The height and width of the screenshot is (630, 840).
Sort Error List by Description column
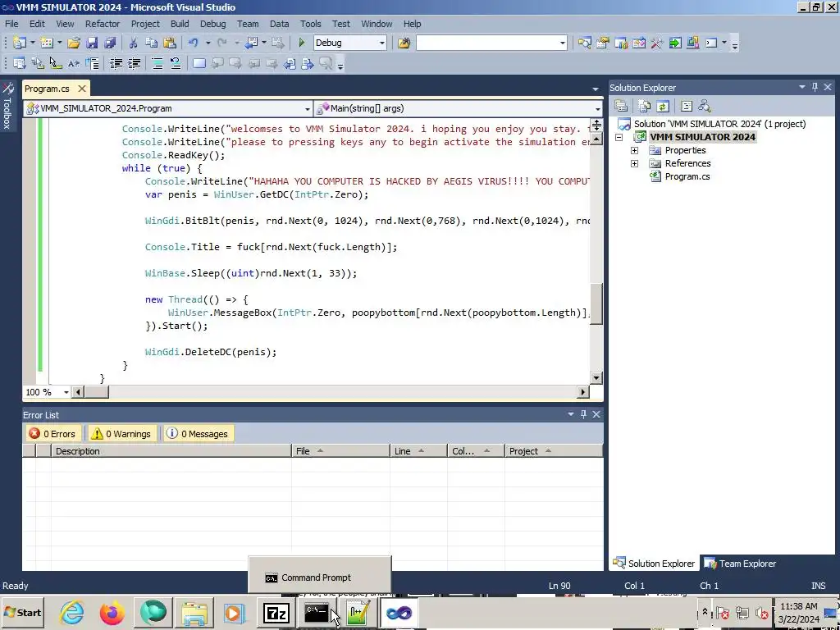(x=171, y=451)
